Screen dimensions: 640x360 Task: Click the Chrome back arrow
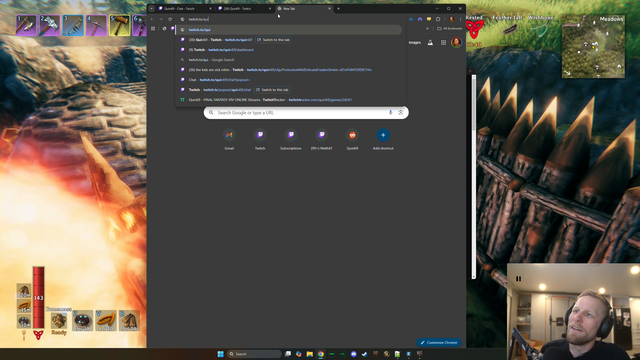[152, 19]
